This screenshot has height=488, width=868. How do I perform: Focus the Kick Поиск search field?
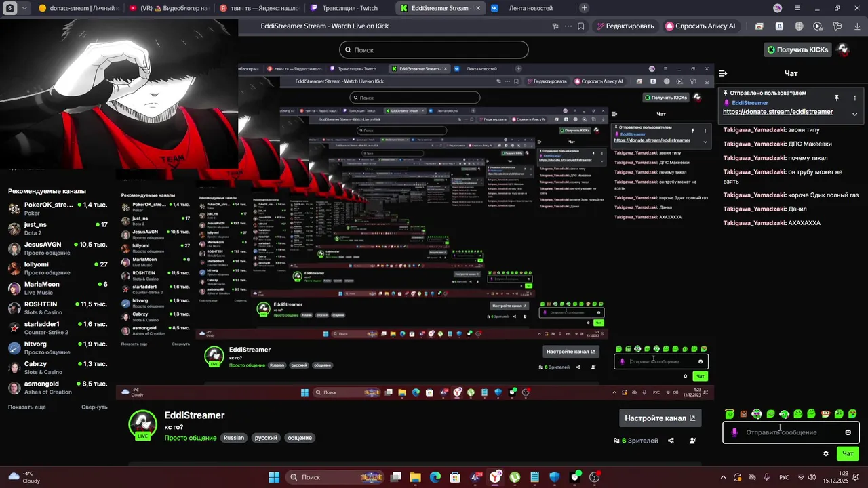pos(434,49)
